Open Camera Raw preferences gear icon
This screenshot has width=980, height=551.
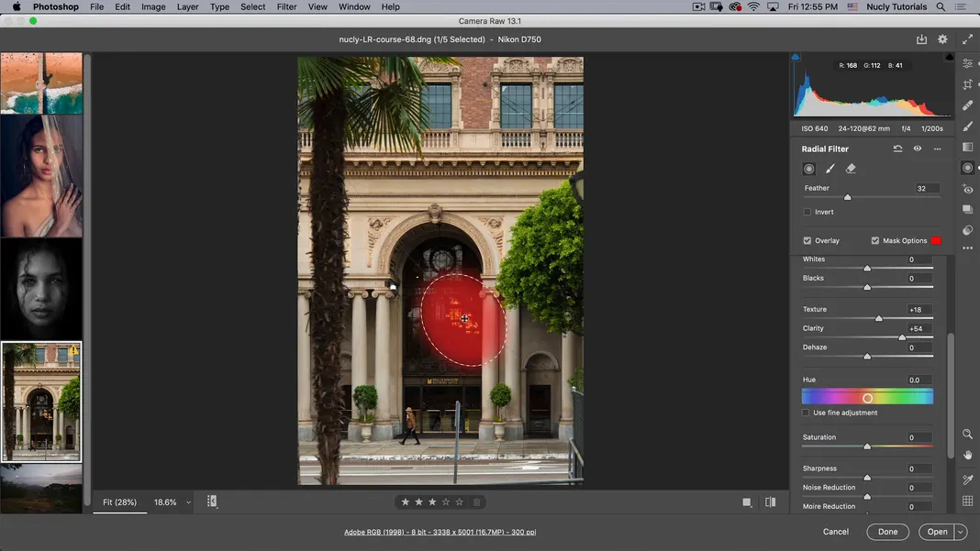pos(942,39)
